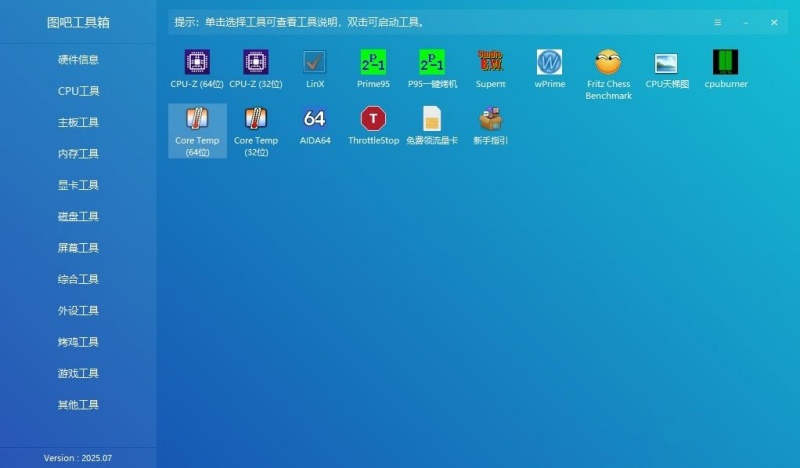Screen dimensions: 800x468
Task: Select the Prime95 icon
Action: coord(373,62)
